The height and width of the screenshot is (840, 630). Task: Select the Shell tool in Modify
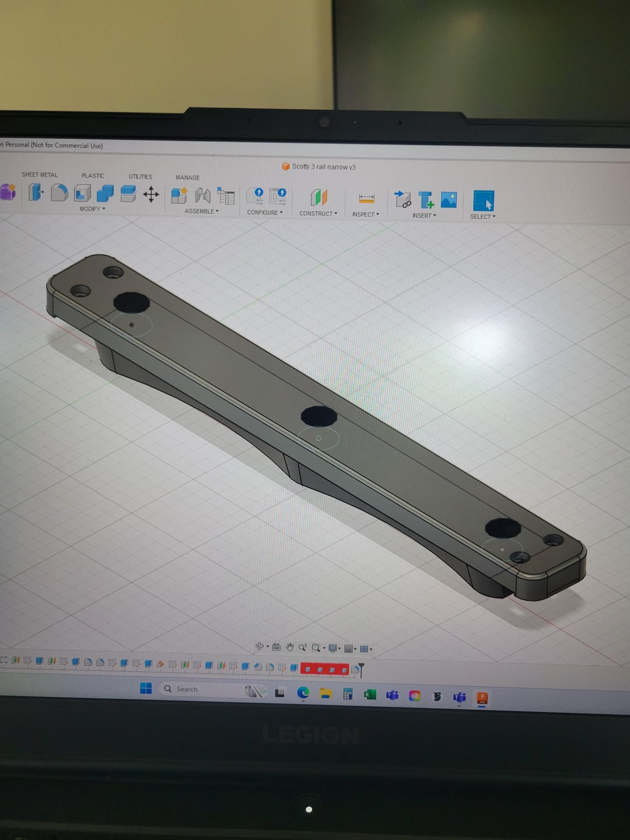pyautogui.click(x=82, y=193)
